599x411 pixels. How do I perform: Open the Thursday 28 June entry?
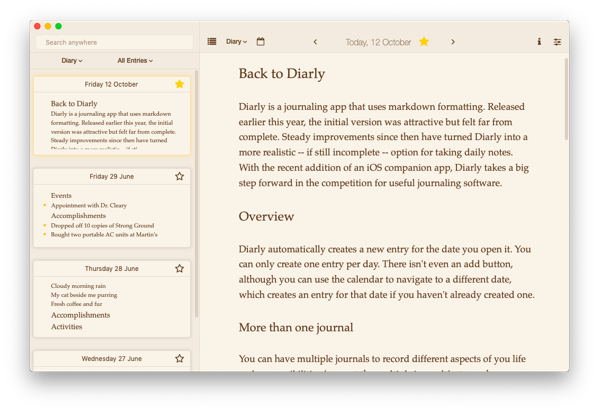click(x=112, y=299)
